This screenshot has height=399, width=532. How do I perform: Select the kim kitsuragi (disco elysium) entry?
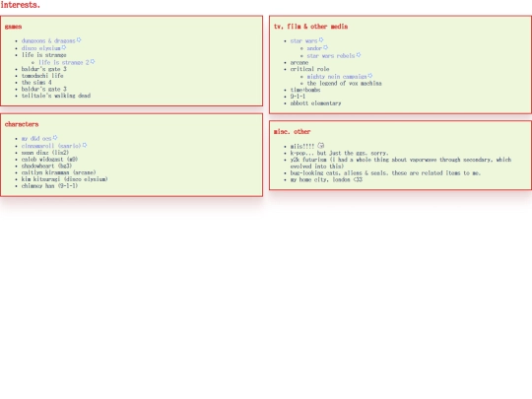coord(65,179)
